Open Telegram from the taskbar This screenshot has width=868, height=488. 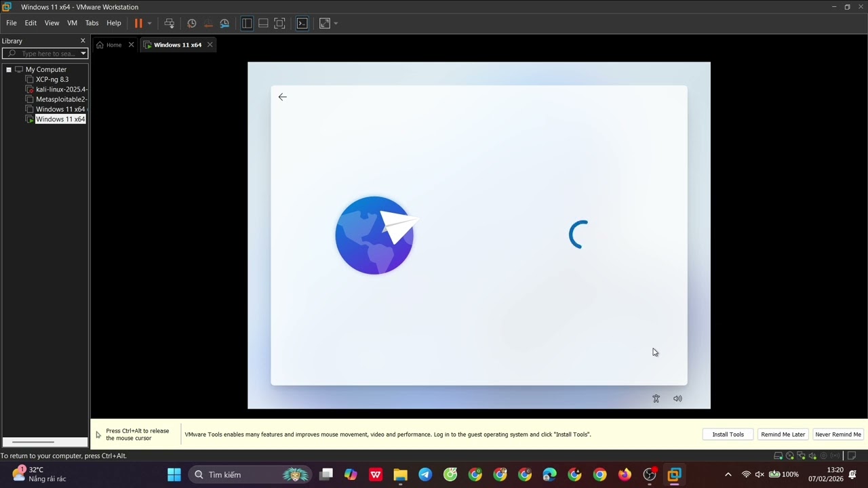pyautogui.click(x=425, y=474)
